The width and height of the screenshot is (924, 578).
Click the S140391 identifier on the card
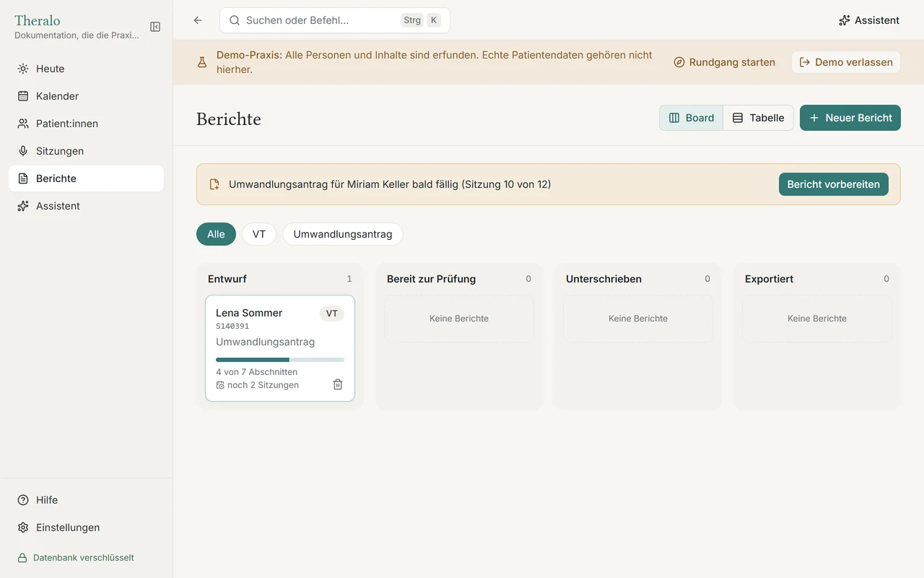(232, 327)
